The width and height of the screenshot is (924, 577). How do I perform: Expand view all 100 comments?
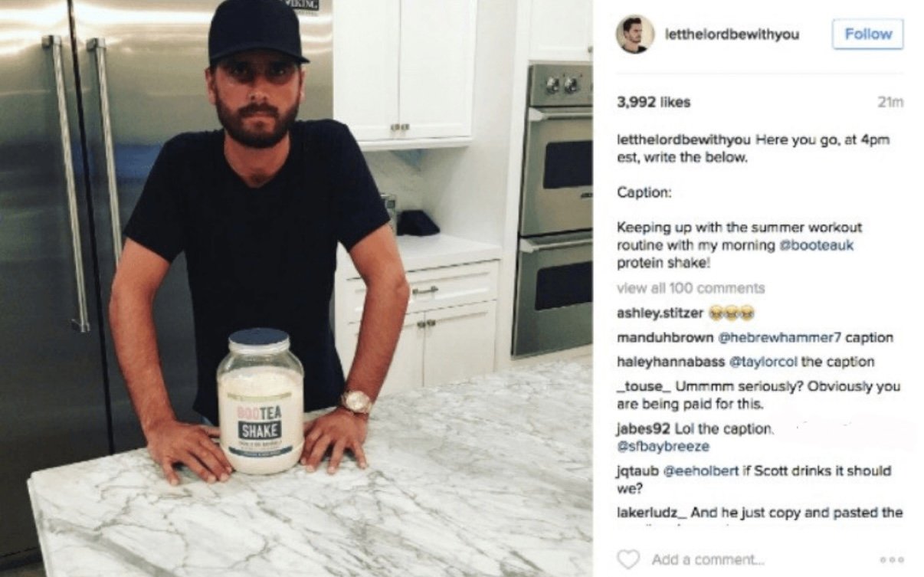(690, 288)
